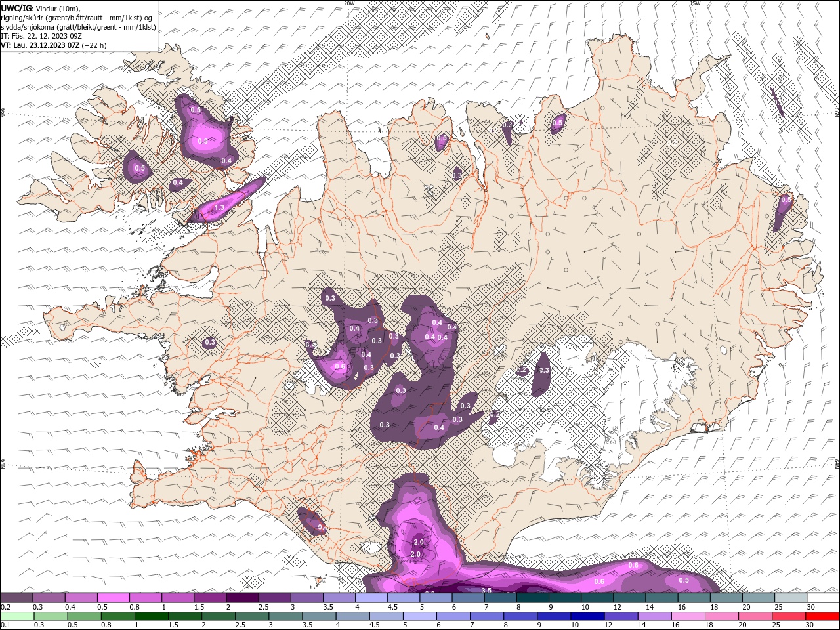Pick the dark blue 10 swatch, lower legend row

pos(587,616)
